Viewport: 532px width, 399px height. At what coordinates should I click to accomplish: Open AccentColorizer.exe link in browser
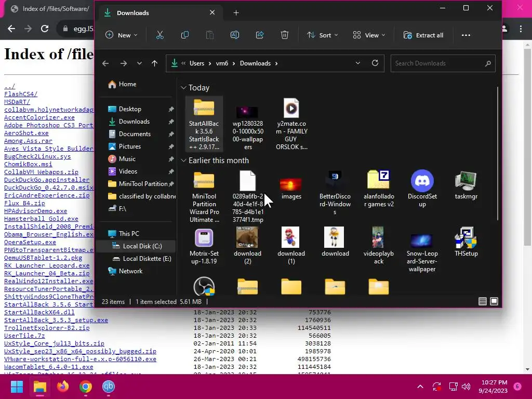tap(39, 117)
